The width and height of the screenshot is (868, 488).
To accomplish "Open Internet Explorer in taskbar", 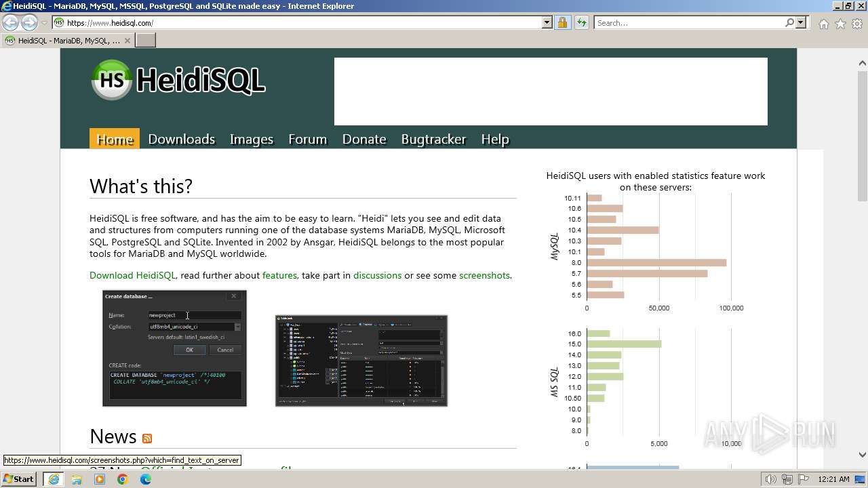I will point(53,479).
